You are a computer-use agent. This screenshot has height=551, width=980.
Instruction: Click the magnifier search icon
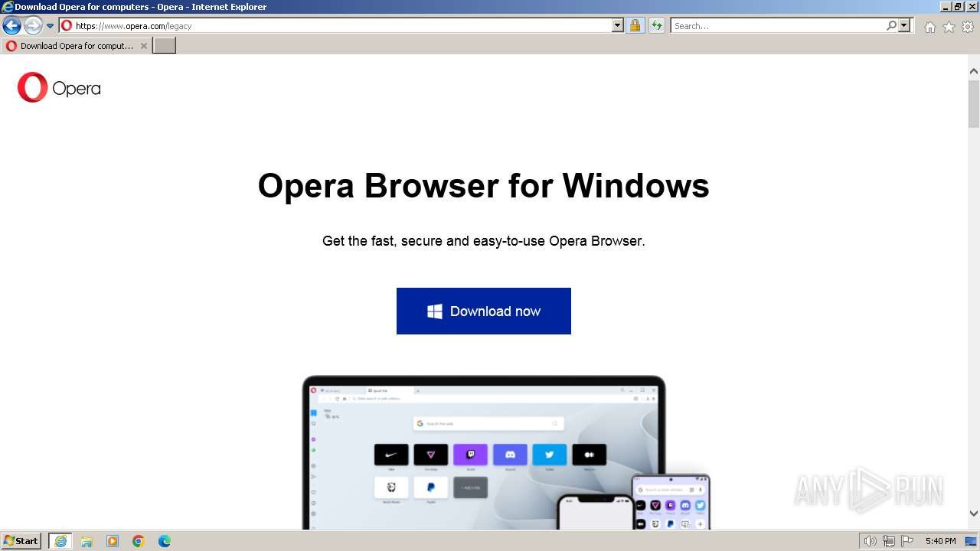click(892, 25)
